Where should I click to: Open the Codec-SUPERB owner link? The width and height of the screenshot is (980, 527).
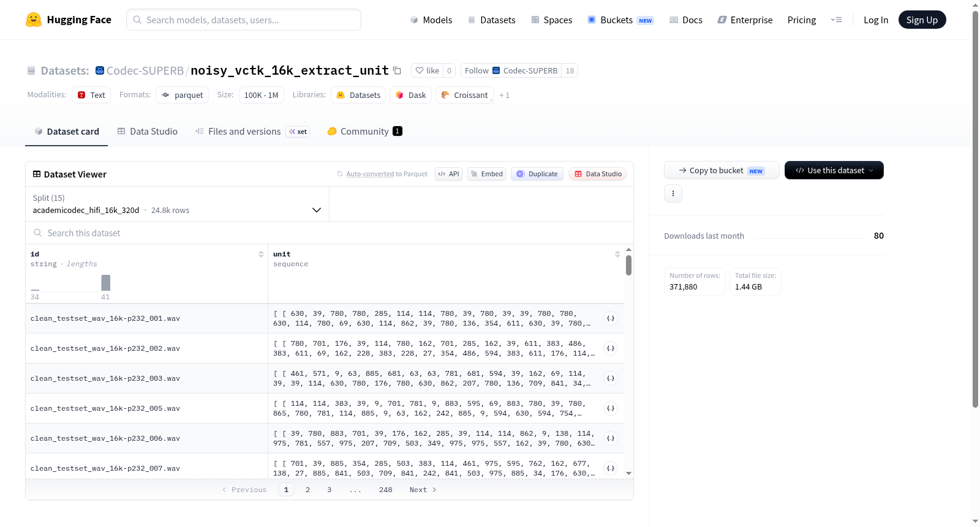pyautogui.click(x=145, y=70)
